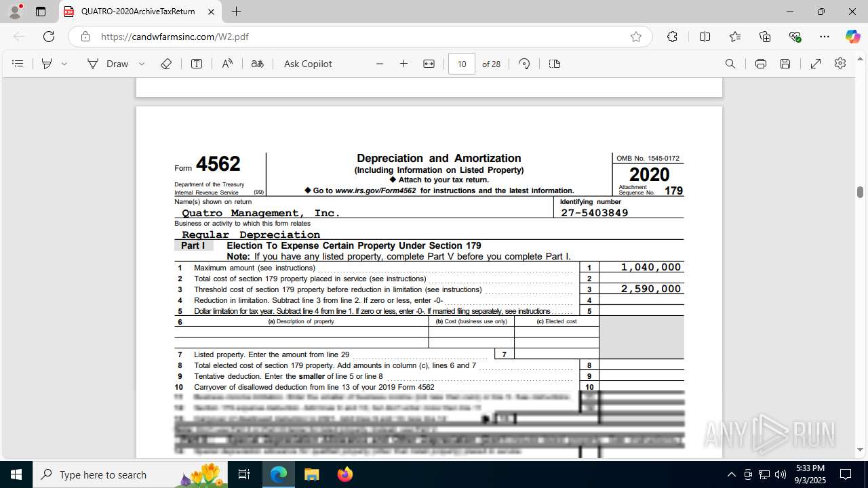Click the line 3 amount 2,590,000
This screenshot has width=868, height=488.
click(x=650, y=289)
